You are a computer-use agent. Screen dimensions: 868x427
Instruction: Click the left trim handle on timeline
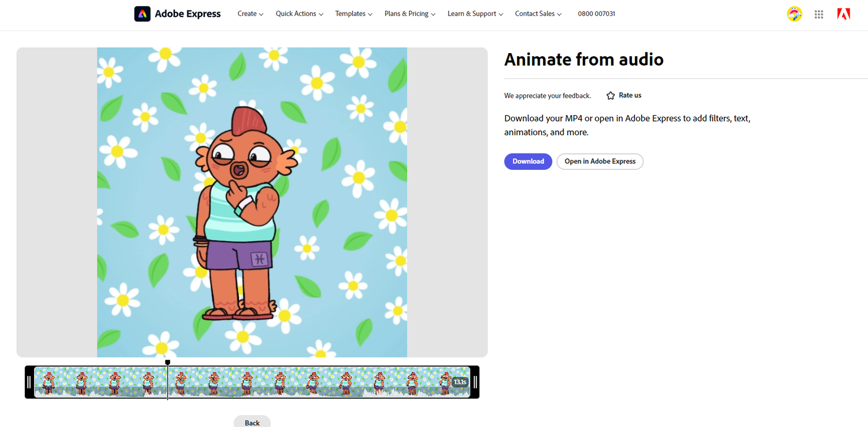tap(29, 382)
